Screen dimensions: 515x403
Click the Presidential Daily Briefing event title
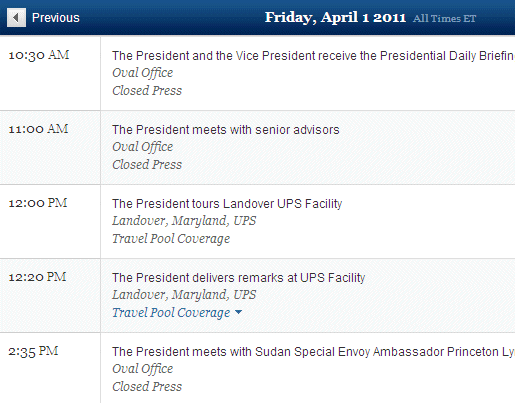coord(313,56)
